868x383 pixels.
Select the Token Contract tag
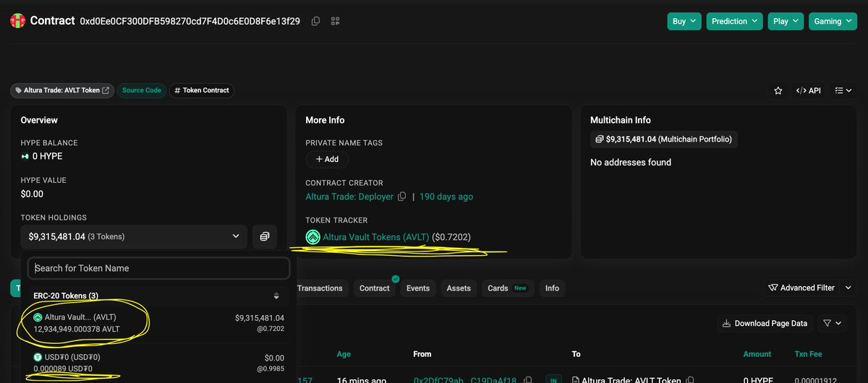click(202, 90)
